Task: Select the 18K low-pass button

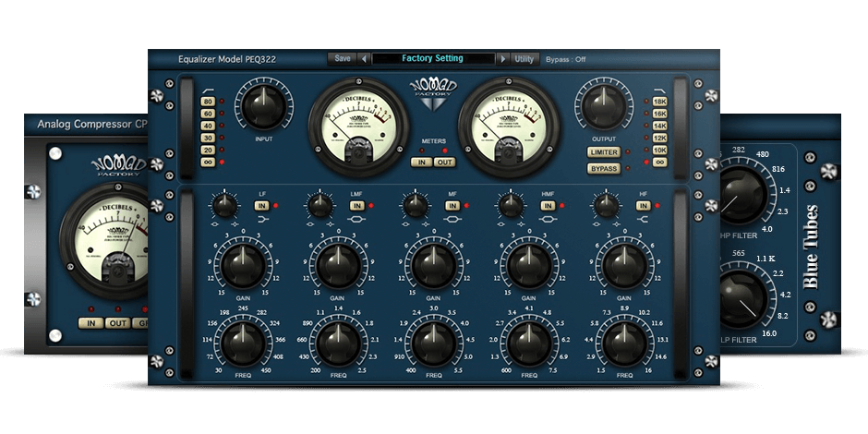Action: tap(660, 102)
